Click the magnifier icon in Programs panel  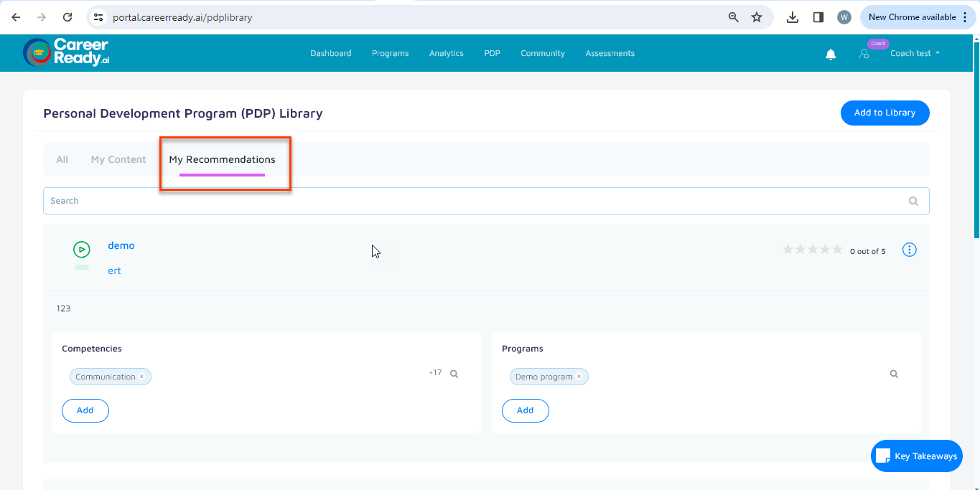click(894, 374)
